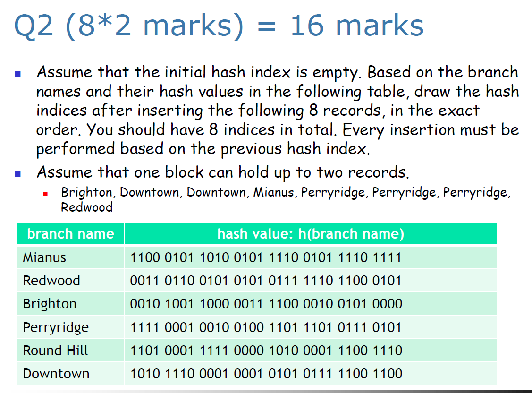Image resolution: width=532 pixels, height=394 pixels.
Task: Click the hash value for Downtown
Action: (264, 374)
